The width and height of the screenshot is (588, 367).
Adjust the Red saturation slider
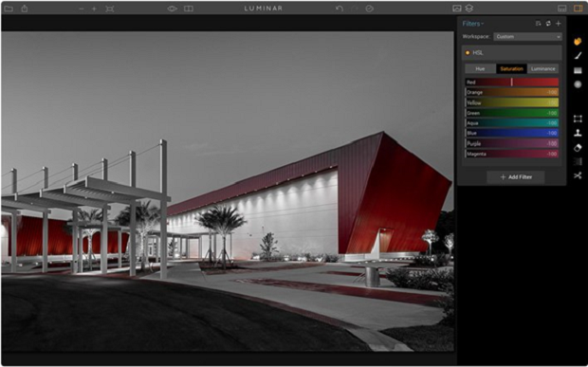[512, 83]
